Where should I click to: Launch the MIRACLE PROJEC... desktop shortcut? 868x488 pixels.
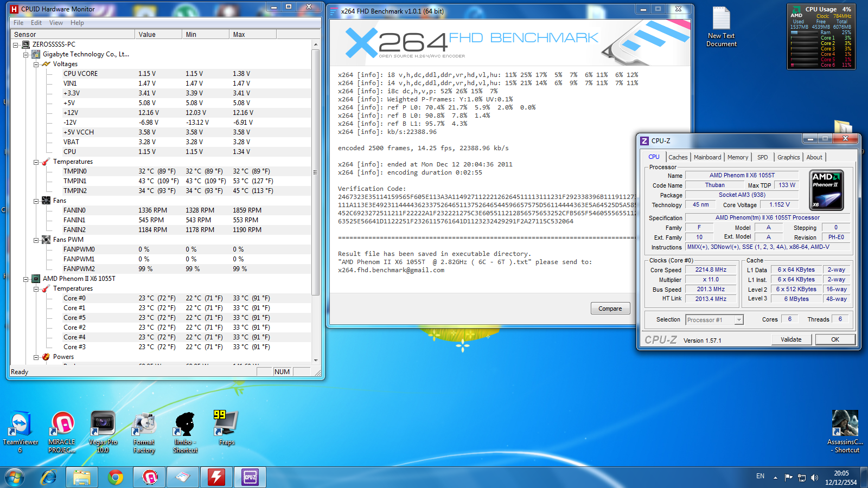pos(62,432)
